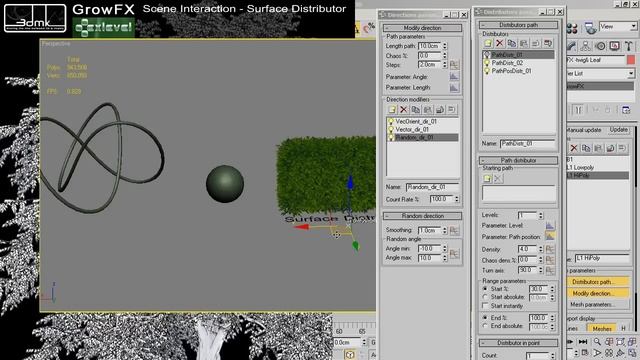Screen dimensions: 640x360
Task: Open the Utilities hammer tab in command panel
Action: (x=629, y=46)
